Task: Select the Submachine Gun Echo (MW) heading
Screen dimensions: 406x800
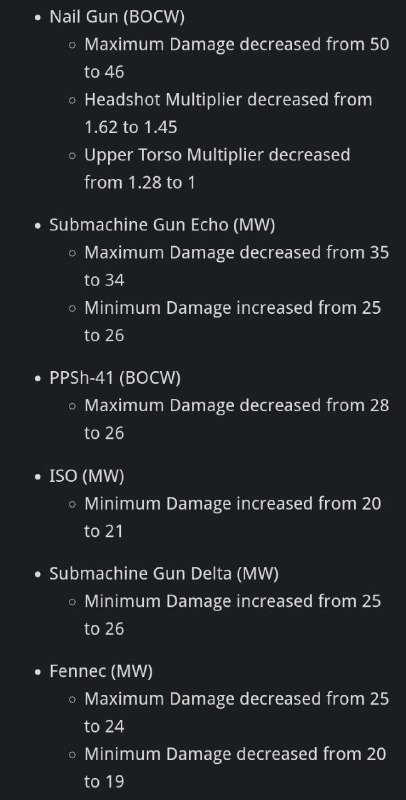Action: [162, 225]
